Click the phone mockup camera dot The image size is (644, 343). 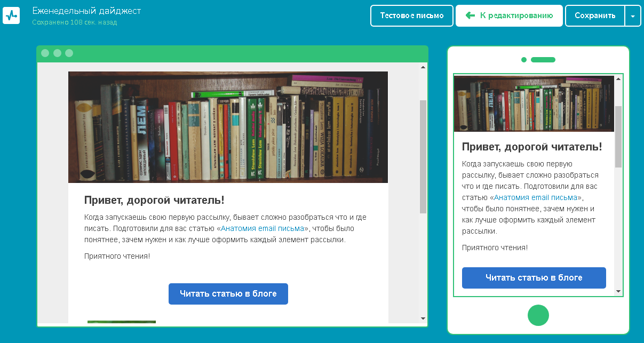pos(524,60)
